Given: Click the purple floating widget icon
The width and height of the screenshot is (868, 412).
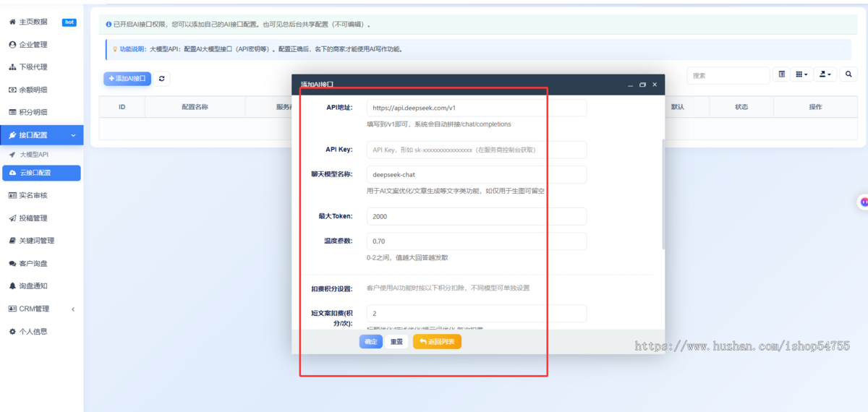Looking at the screenshot, I should tap(864, 202).
